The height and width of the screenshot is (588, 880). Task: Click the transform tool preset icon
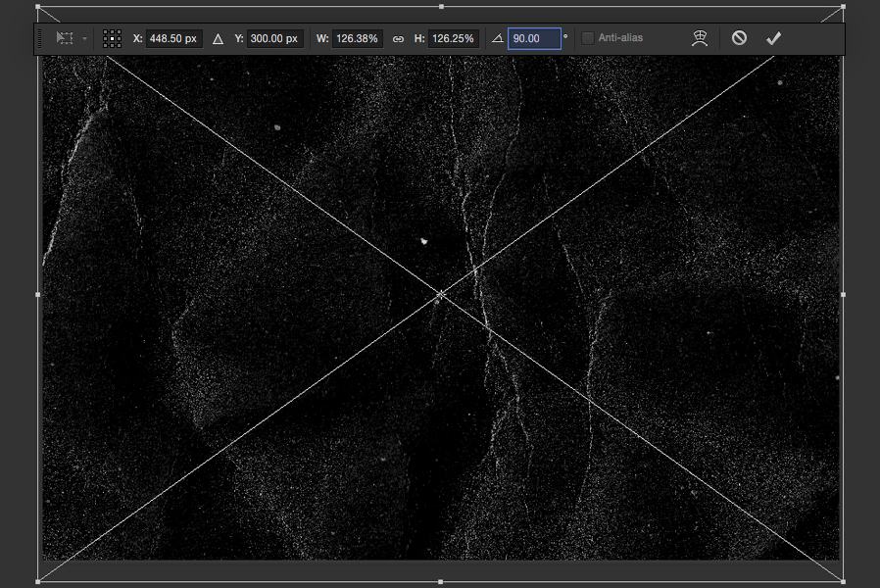coord(65,37)
